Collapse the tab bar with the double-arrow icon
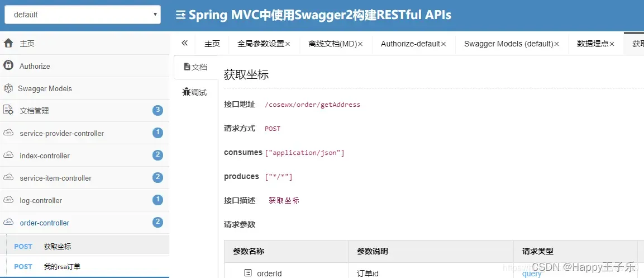 (x=184, y=43)
